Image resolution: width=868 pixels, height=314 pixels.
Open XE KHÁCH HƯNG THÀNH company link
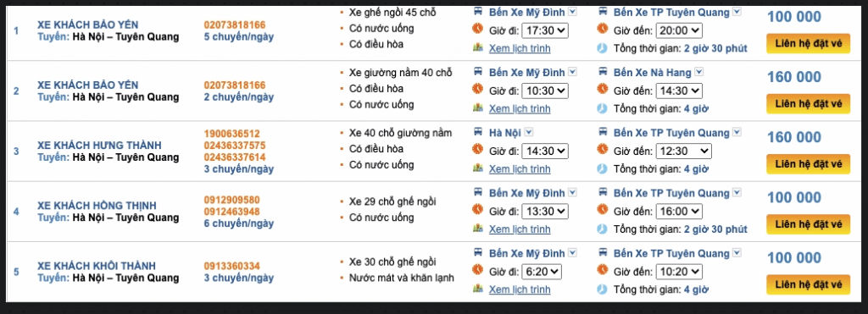[x=100, y=146]
